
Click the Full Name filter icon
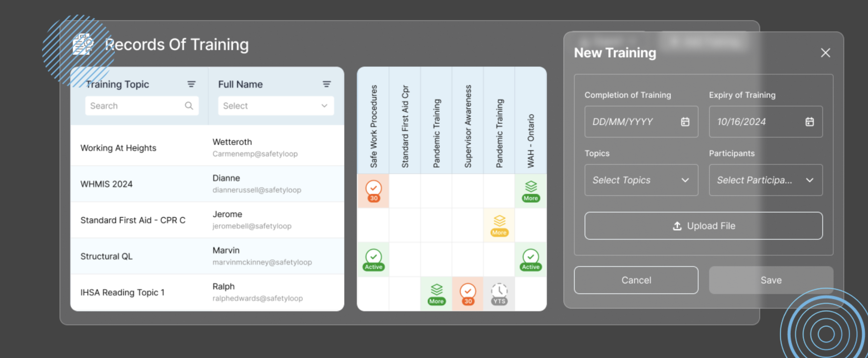click(326, 84)
